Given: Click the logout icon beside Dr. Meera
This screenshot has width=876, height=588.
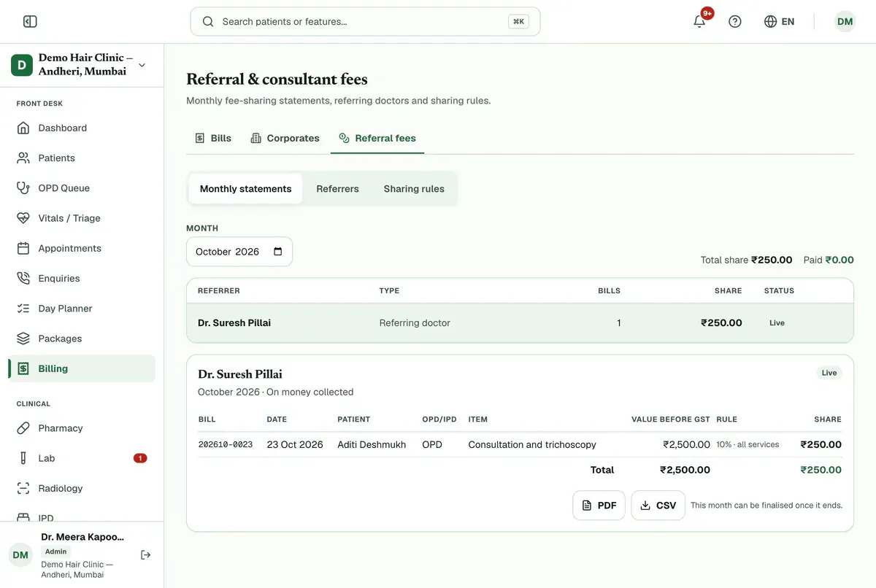Looking at the screenshot, I should click(146, 555).
